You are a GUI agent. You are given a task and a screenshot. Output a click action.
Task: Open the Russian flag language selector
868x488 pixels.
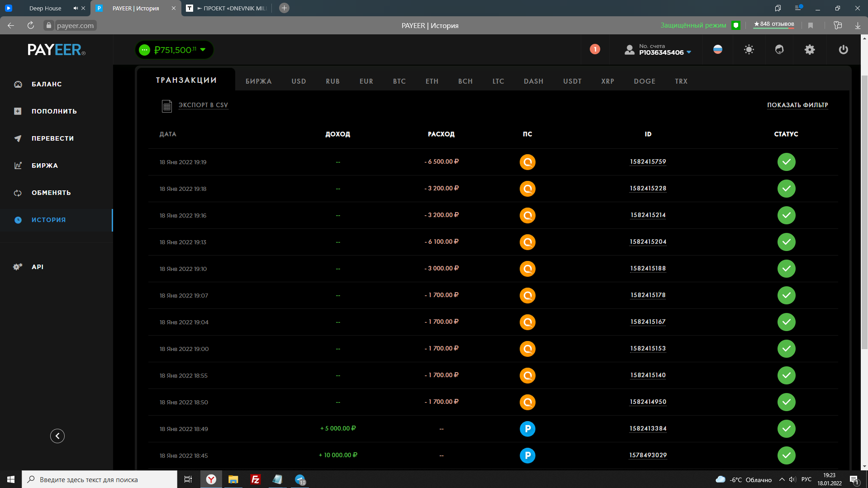tap(718, 50)
